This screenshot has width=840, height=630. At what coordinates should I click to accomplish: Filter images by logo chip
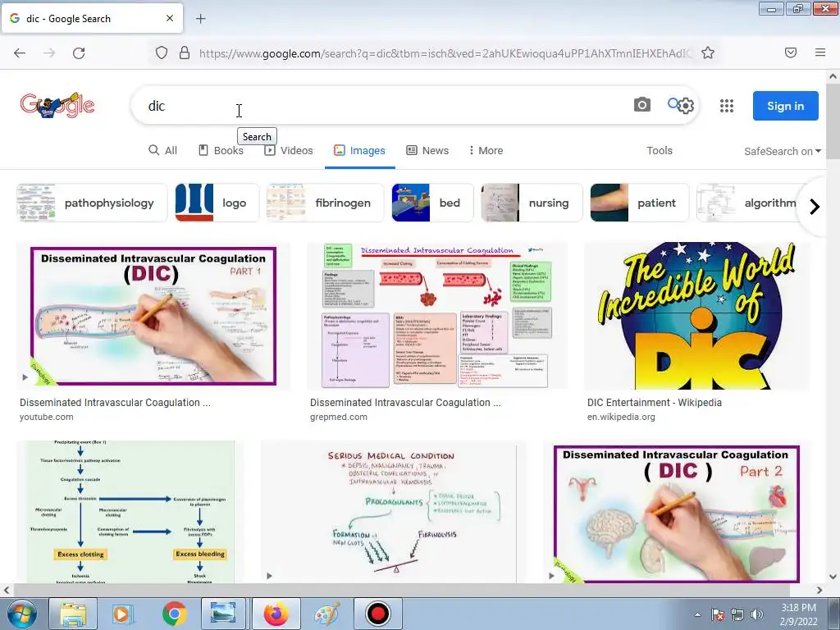pyautogui.click(x=217, y=203)
